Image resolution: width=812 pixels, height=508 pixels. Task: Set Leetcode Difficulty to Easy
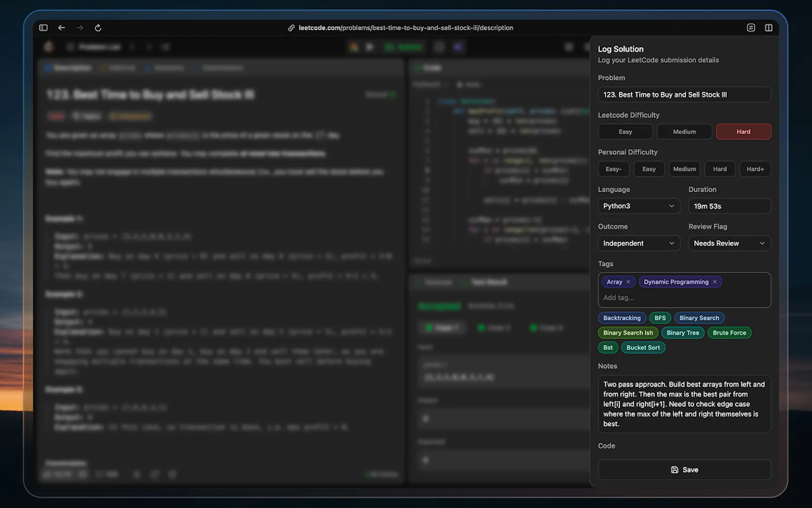click(625, 132)
